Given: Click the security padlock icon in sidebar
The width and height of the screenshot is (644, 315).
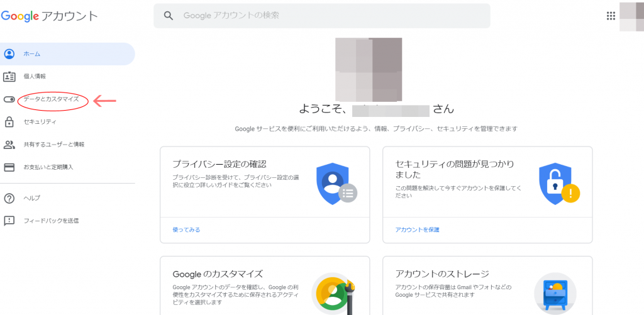Looking at the screenshot, I should click(9, 121).
